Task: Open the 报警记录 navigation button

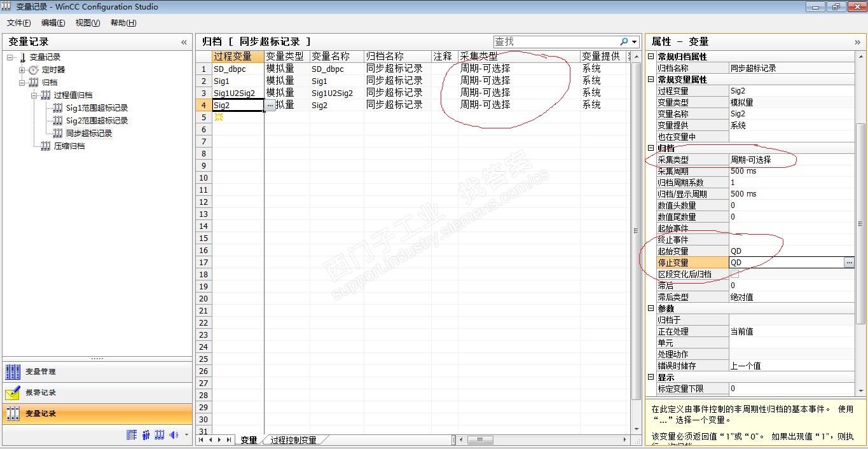Action: [97, 393]
